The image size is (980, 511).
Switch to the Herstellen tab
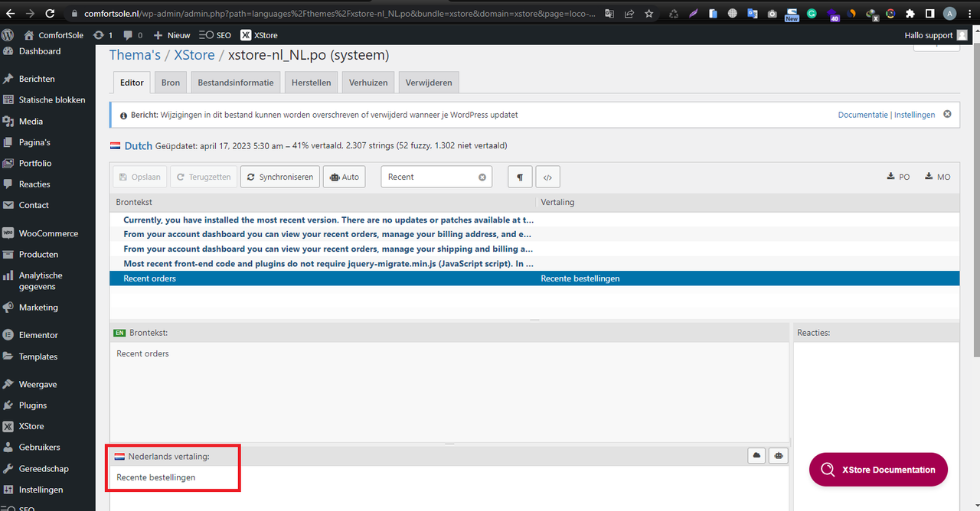312,83
